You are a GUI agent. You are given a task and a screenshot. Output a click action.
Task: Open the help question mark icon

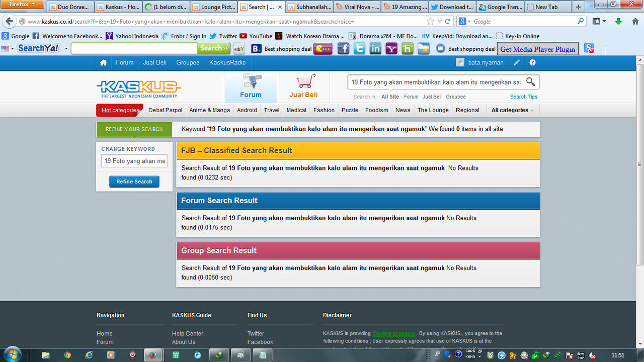click(532, 63)
